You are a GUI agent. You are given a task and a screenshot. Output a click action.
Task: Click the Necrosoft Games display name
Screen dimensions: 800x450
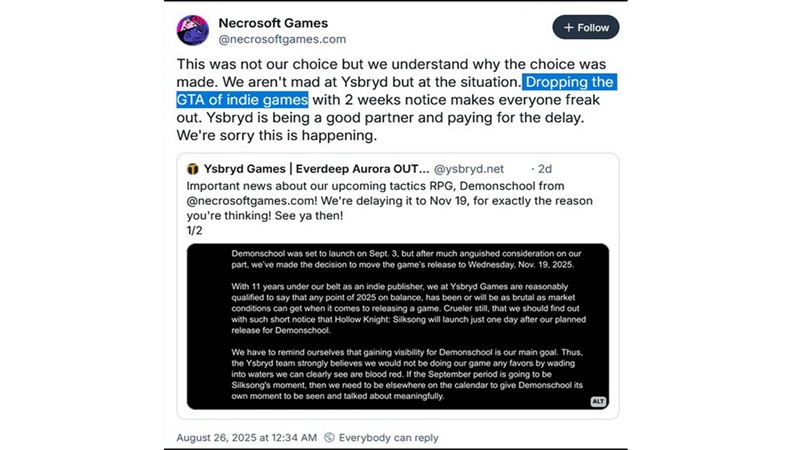tap(273, 22)
